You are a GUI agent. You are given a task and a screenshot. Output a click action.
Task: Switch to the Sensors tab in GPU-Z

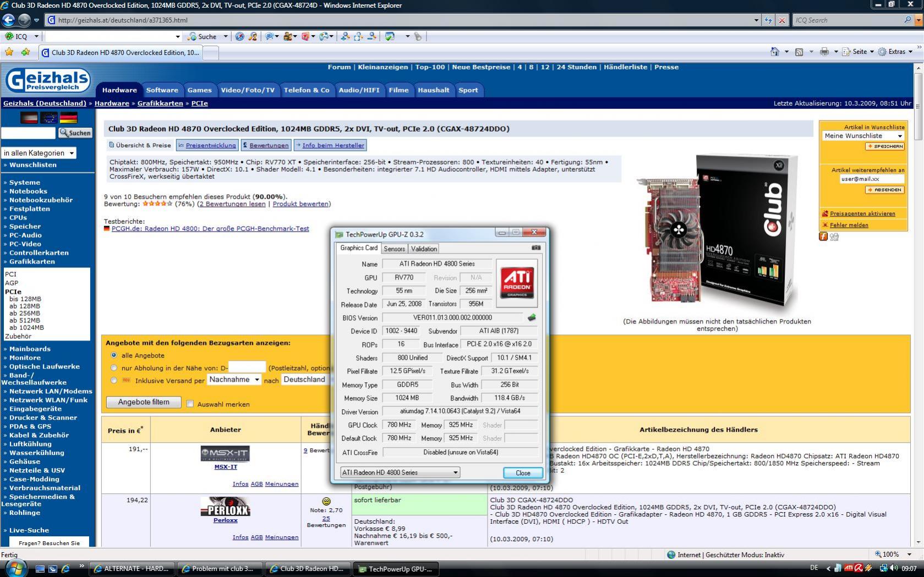pyautogui.click(x=394, y=249)
